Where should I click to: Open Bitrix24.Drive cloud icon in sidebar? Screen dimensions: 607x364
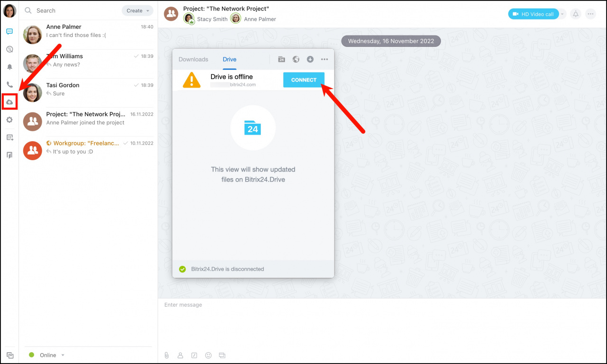(9, 102)
